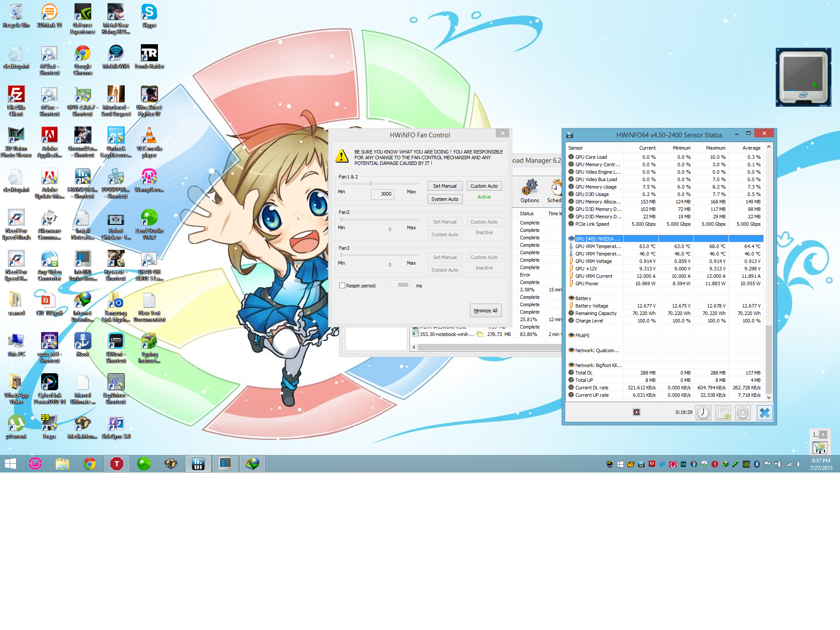Click the sensor list scroll-up arrow

769,147
